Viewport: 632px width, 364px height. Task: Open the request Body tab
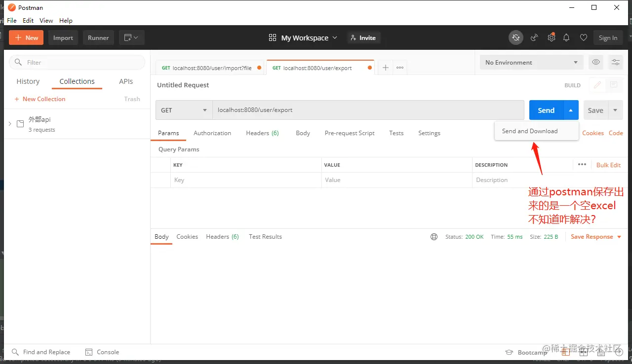click(x=303, y=133)
